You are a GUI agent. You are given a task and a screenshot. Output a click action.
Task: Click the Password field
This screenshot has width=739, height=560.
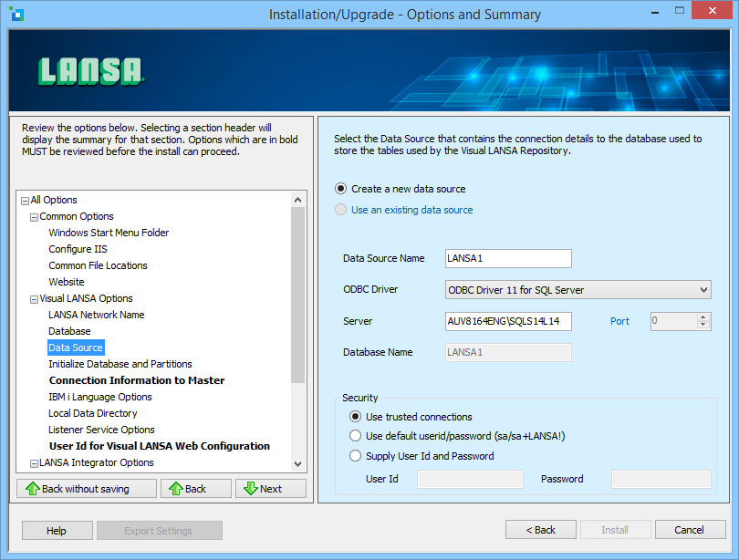(x=661, y=479)
